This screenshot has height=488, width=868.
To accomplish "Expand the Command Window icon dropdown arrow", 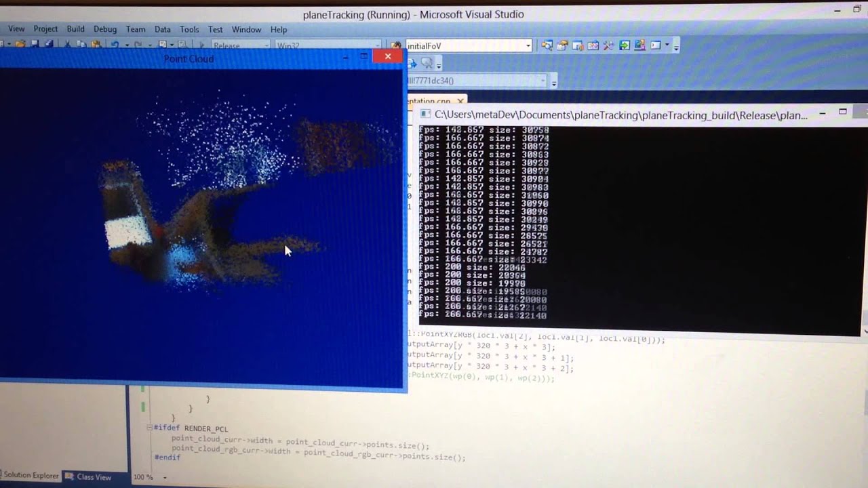I will tap(667, 45).
